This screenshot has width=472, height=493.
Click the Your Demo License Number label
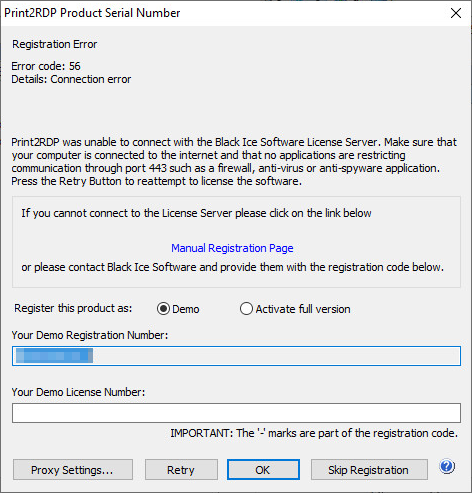pyautogui.click(x=78, y=392)
